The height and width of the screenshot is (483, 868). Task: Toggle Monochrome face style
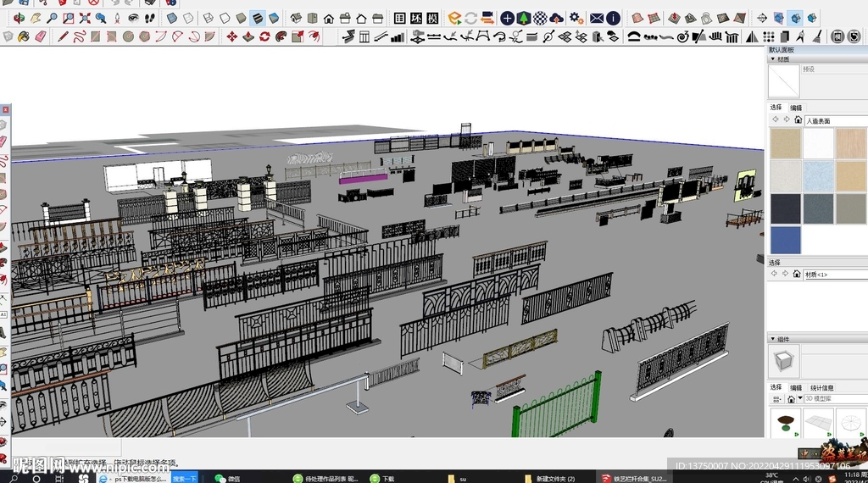[274, 18]
